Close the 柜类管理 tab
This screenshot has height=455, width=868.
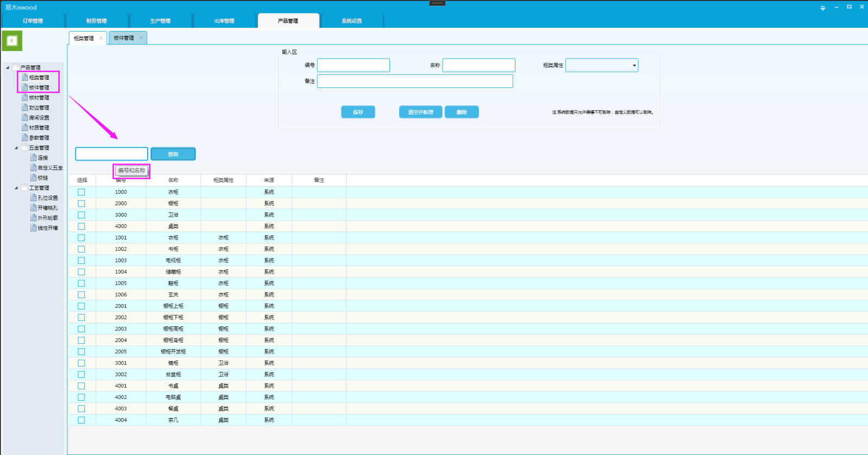click(101, 38)
